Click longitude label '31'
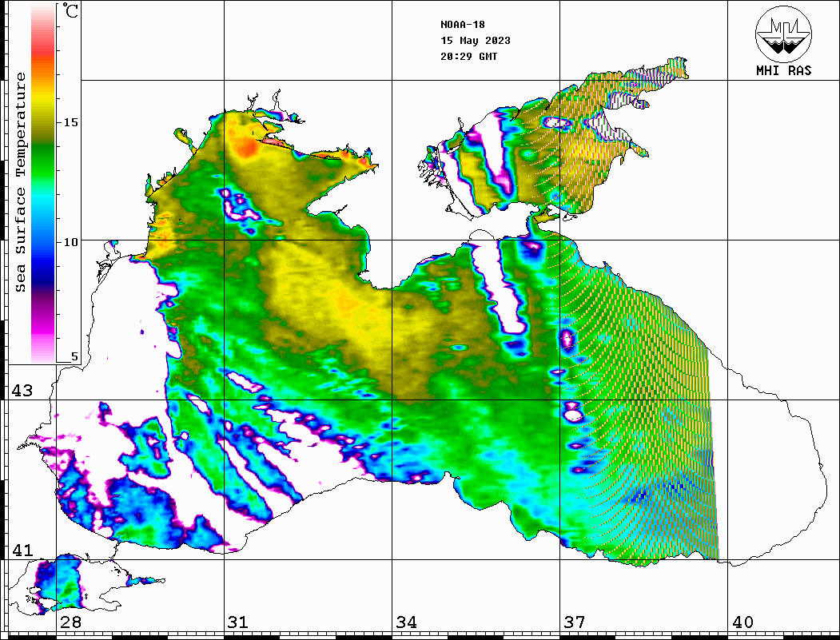The height and width of the screenshot is (640, 840). (238, 622)
